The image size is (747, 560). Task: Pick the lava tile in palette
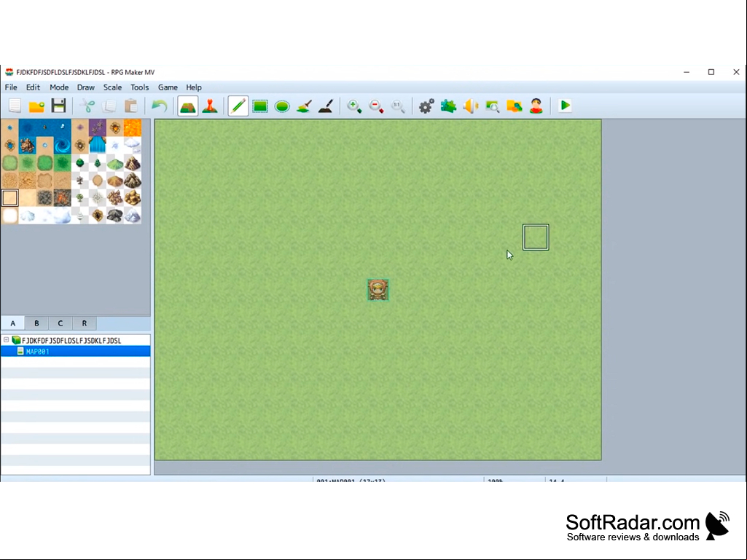coord(133,127)
